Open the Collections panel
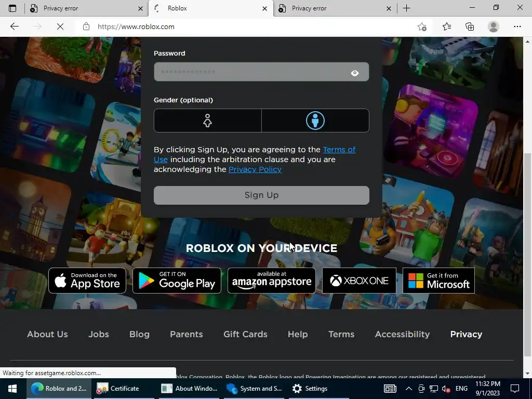Image resolution: width=532 pixels, height=399 pixels. point(470,26)
